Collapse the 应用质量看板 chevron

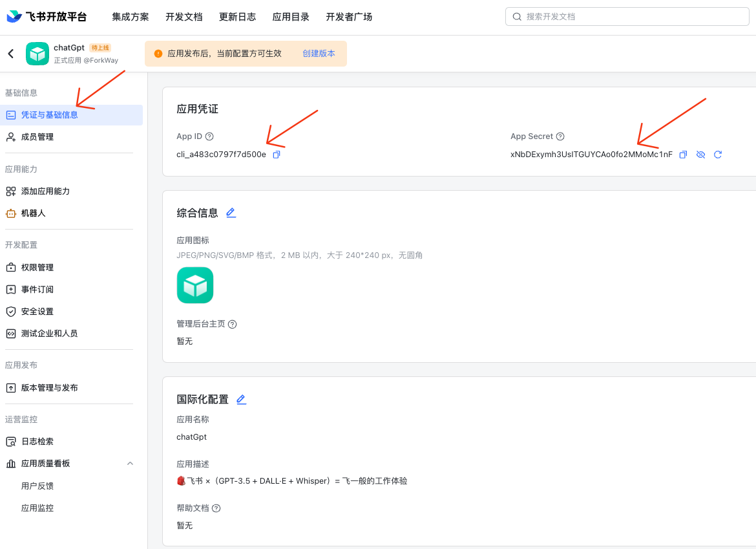pyautogui.click(x=130, y=464)
